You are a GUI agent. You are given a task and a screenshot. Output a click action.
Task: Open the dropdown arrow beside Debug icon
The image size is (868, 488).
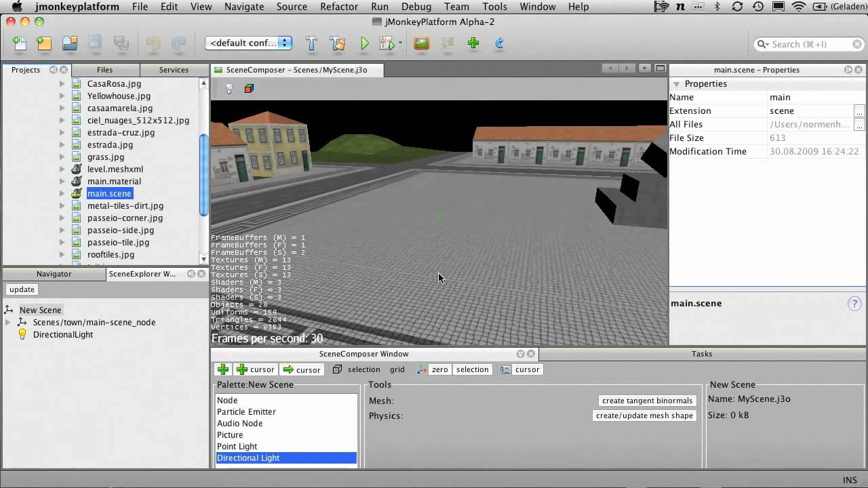(x=400, y=43)
